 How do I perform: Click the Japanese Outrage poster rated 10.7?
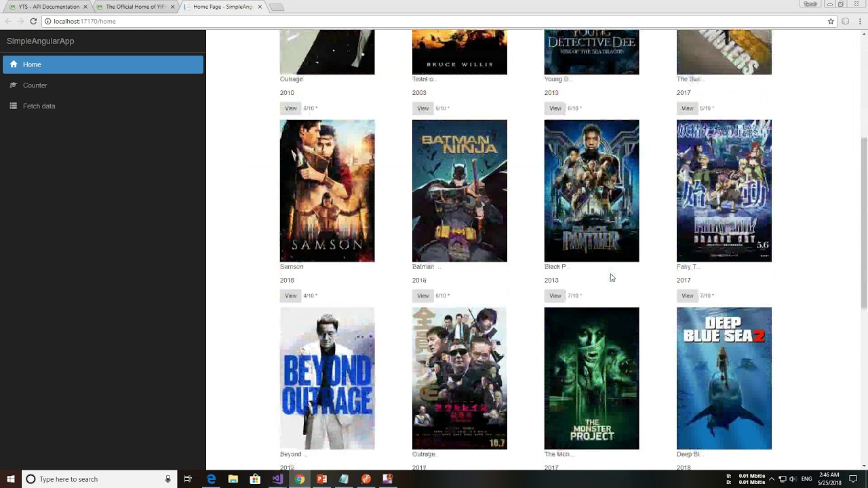pos(459,378)
